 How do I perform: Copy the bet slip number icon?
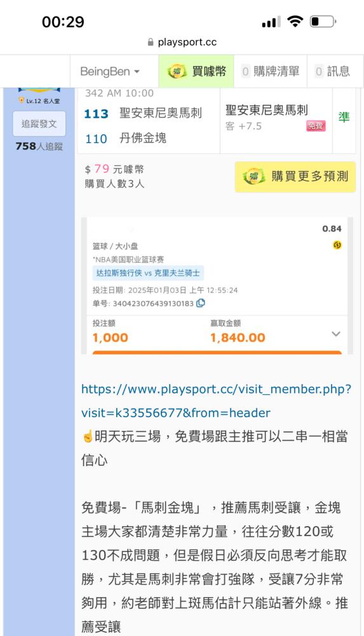click(x=201, y=303)
